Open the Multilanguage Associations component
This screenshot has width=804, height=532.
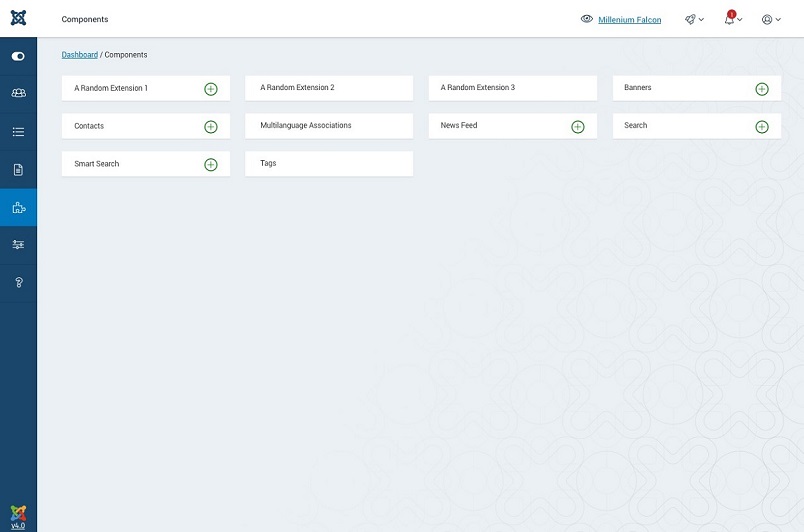click(x=306, y=126)
